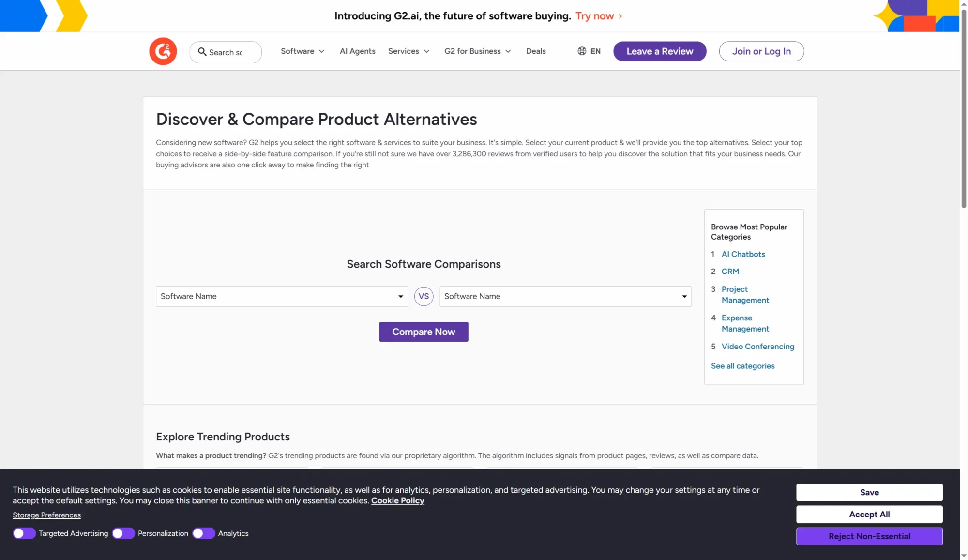
Task: Expand the G2 for Business chevron
Action: [x=508, y=51]
